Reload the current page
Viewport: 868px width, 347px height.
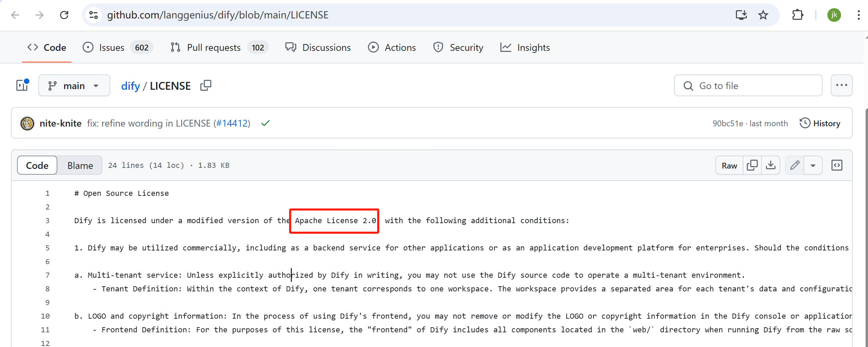tap(64, 15)
